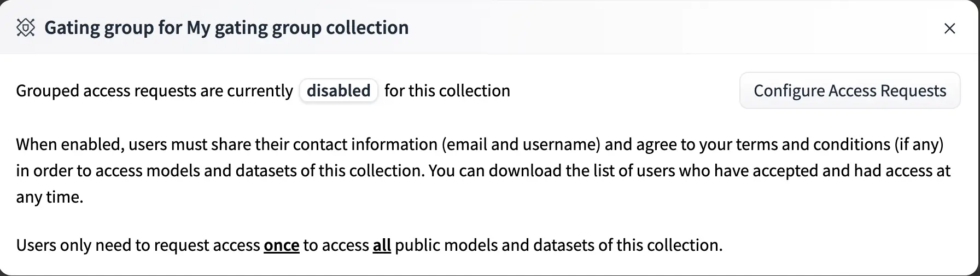Viewport: 980px width, 276px height.
Task: Click the 'for this collection' text
Action: tap(447, 91)
